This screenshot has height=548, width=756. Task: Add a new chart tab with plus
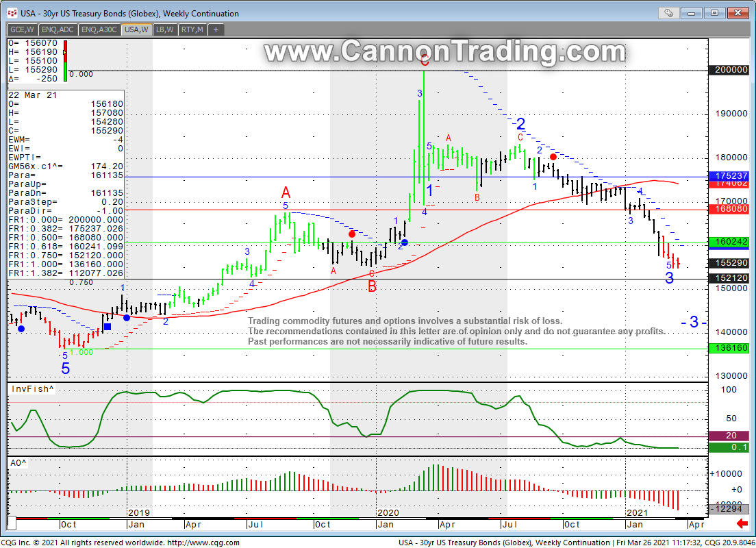[216, 29]
